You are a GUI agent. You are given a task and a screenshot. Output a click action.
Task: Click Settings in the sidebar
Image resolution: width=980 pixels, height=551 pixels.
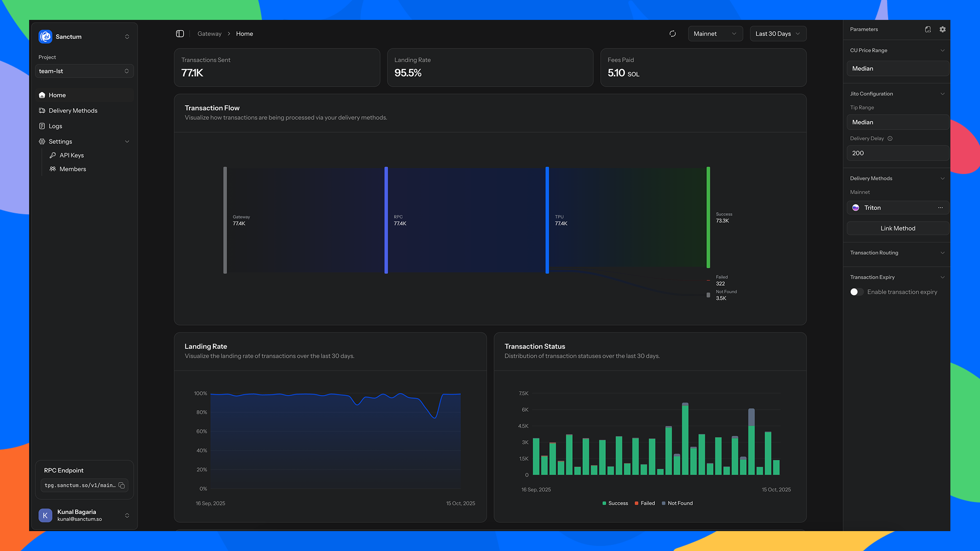pyautogui.click(x=60, y=141)
